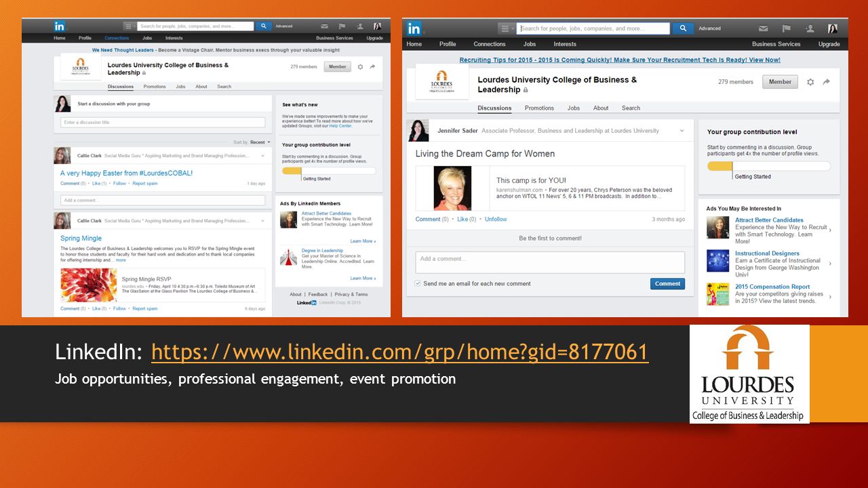Click the Advanced search link in the right screenshot
868x488 pixels.
point(709,28)
